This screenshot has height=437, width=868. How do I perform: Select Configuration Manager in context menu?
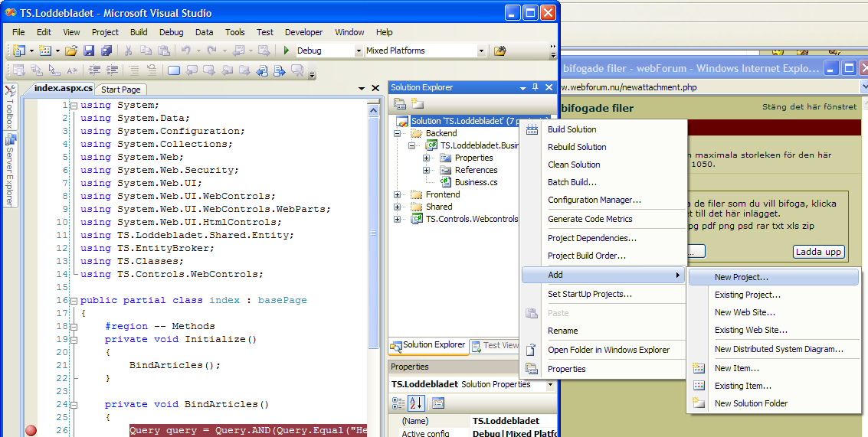(604, 200)
